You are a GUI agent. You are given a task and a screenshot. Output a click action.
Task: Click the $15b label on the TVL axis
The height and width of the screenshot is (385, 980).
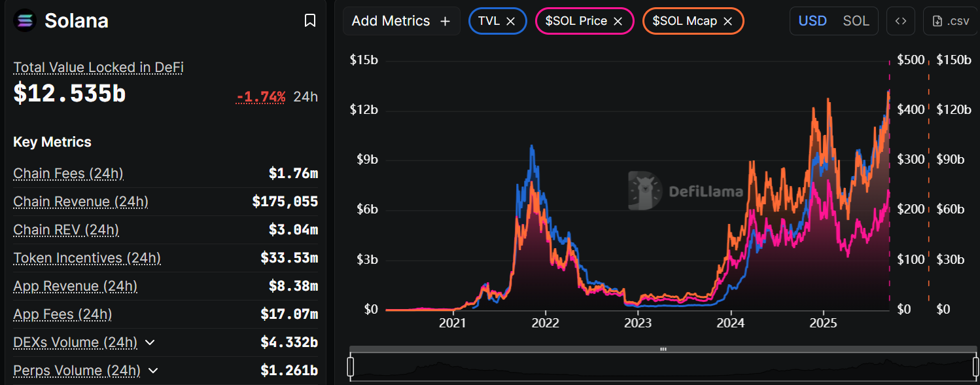tap(364, 60)
